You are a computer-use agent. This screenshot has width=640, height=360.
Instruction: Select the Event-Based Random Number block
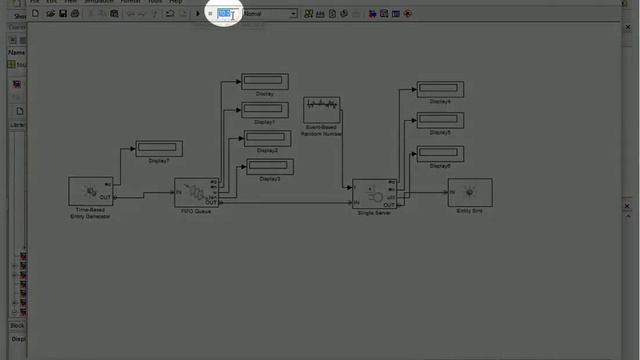322,110
